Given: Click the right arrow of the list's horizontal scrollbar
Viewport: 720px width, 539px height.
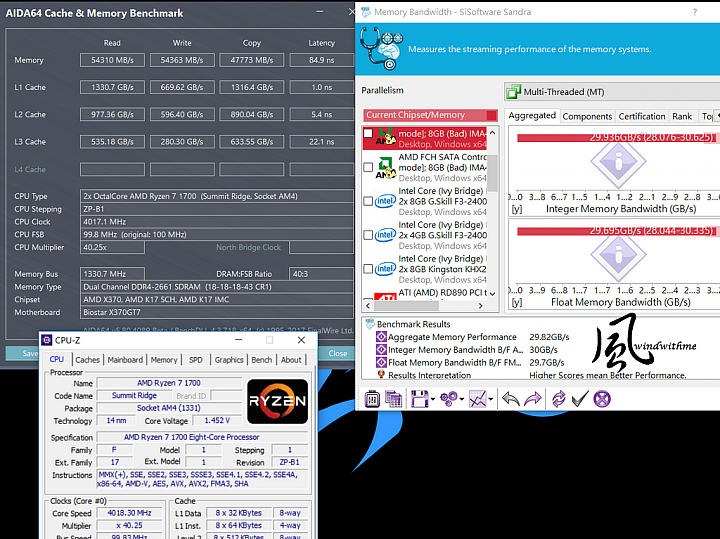Looking at the screenshot, I should 481,305.
